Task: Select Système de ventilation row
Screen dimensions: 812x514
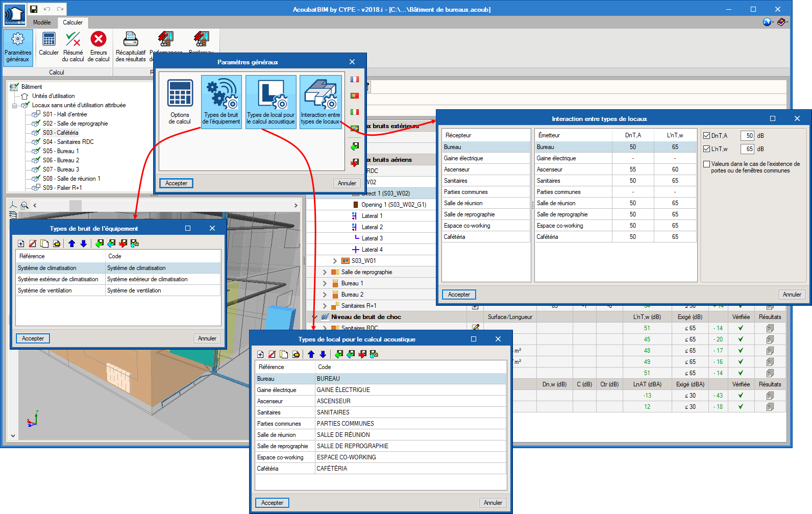Action: pyautogui.click(x=118, y=290)
